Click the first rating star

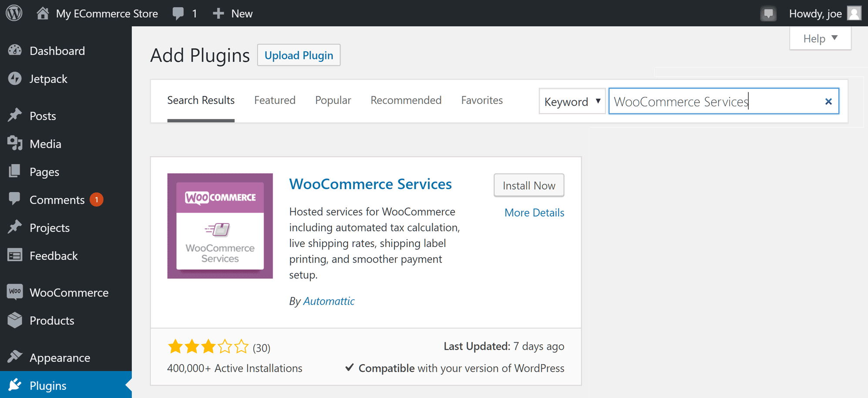(x=175, y=347)
